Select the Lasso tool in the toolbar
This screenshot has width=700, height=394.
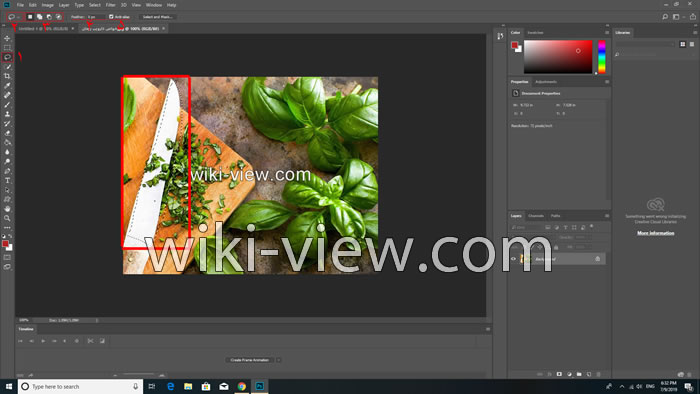tap(7, 57)
